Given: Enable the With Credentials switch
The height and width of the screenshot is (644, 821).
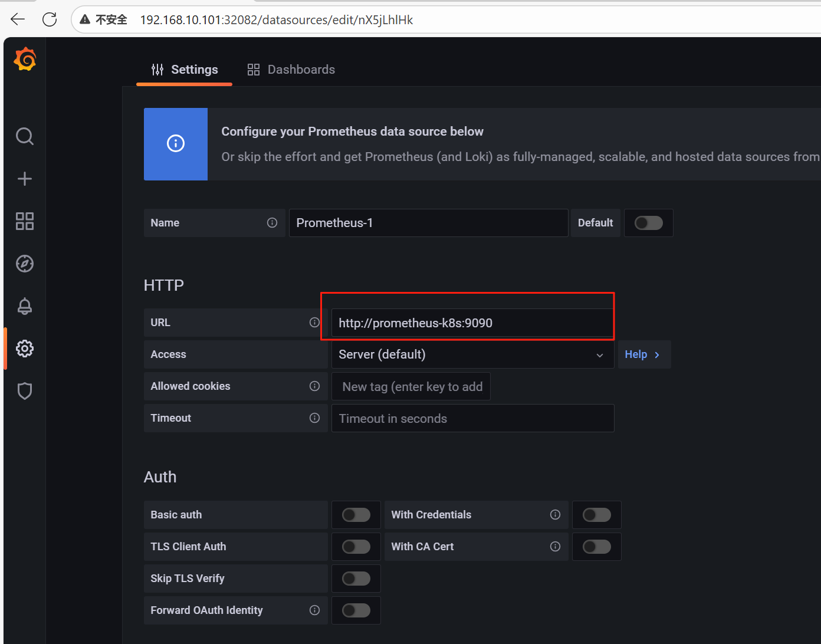Looking at the screenshot, I should click(x=597, y=515).
